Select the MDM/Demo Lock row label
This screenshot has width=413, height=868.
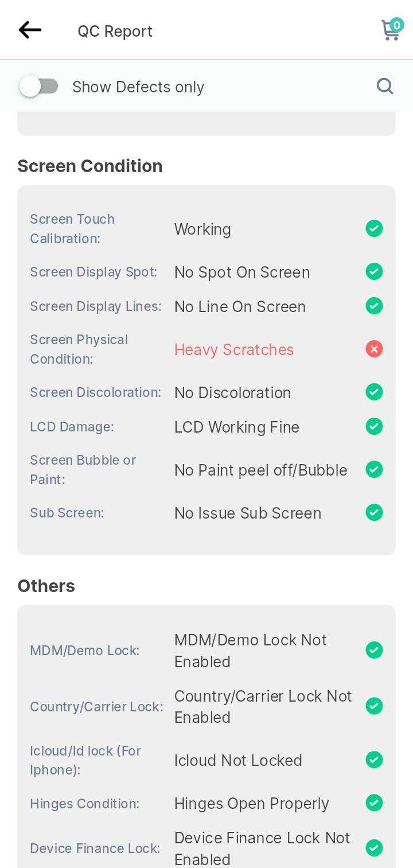click(85, 651)
